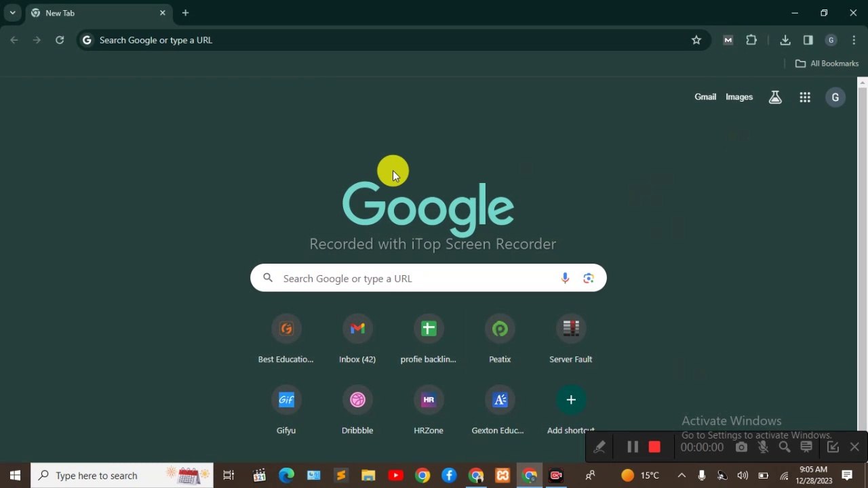Open the profie backlin... shortcut
This screenshot has height=488, width=868.
point(429,340)
